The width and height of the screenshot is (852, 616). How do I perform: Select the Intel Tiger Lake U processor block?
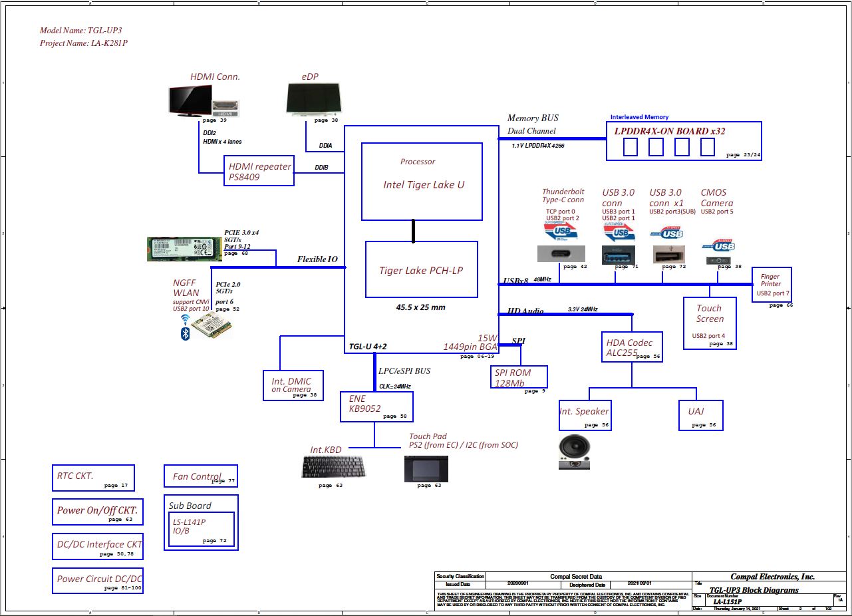tap(422, 182)
